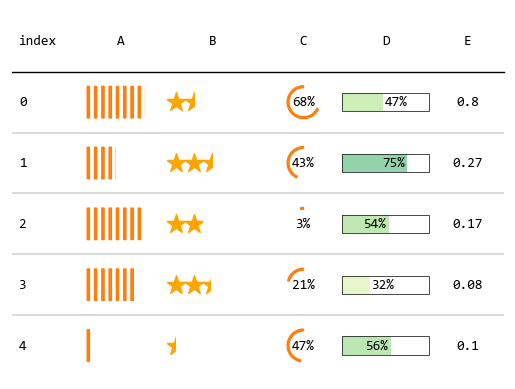
Task: Click the partial star in row 4
Action: point(172,346)
